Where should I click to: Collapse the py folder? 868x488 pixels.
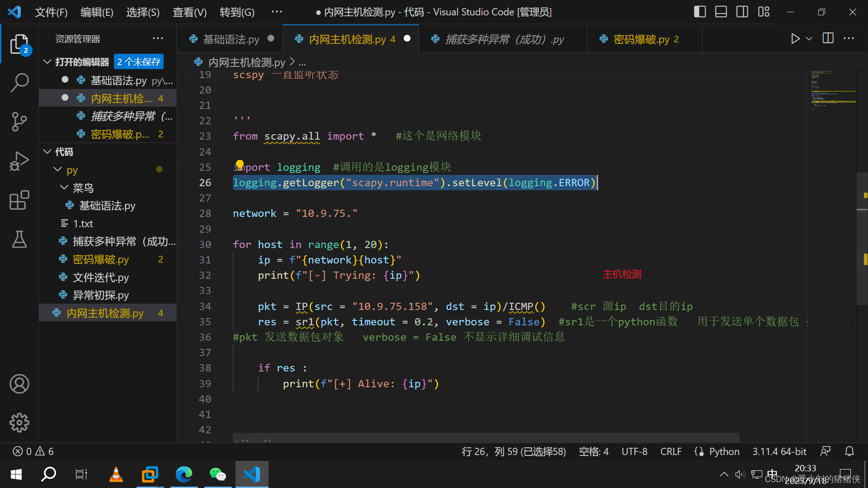tap(57, 169)
